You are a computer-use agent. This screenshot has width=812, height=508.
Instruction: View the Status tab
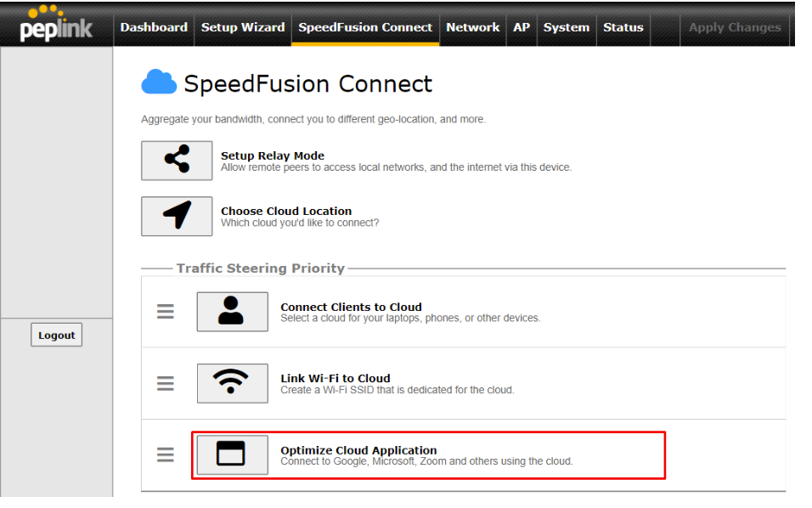pos(623,27)
